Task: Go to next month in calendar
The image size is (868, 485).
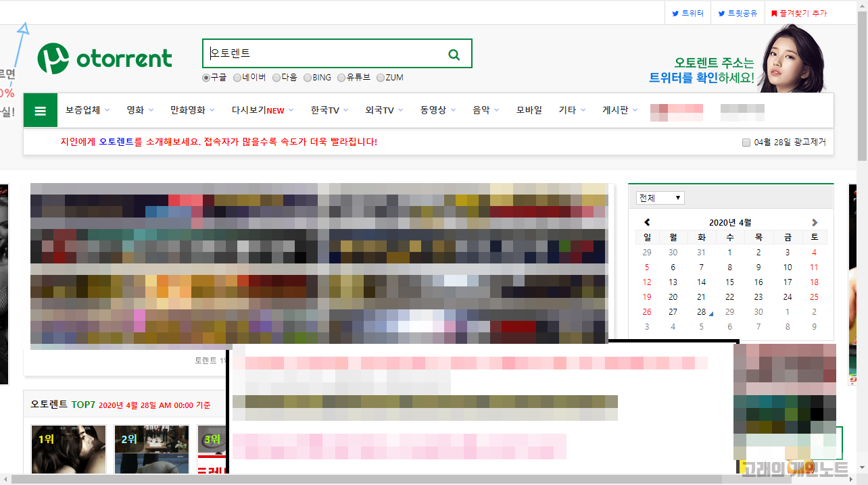Action: [x=815, y=222]
